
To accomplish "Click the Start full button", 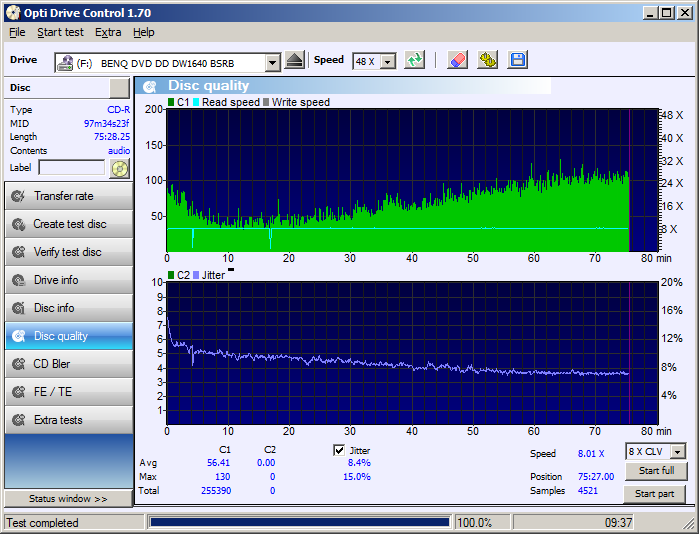I will coord(656,471).
